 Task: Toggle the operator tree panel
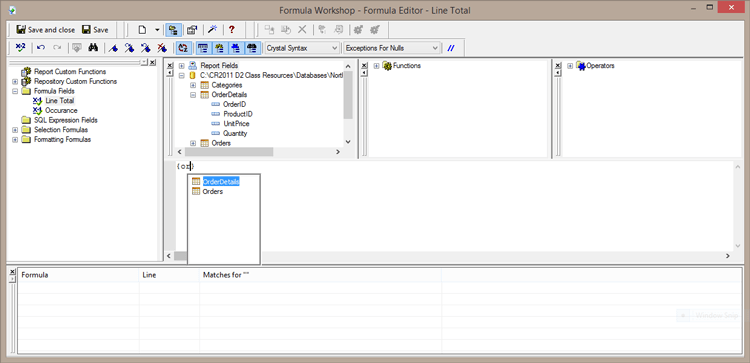point(235,48)
